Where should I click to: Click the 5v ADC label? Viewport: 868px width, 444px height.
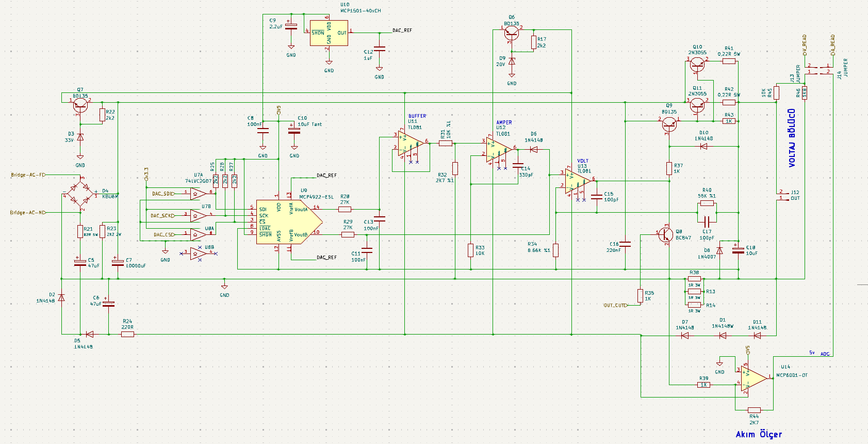[x=819, y=354]
